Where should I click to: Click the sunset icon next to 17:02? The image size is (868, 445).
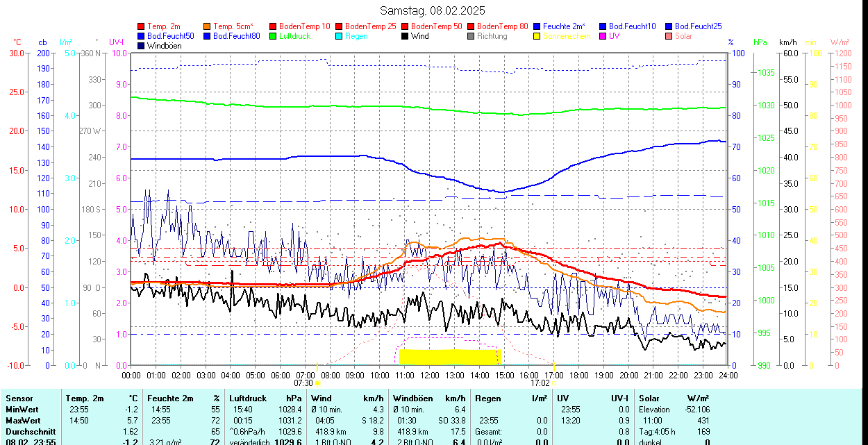click(x=554, y=383)
